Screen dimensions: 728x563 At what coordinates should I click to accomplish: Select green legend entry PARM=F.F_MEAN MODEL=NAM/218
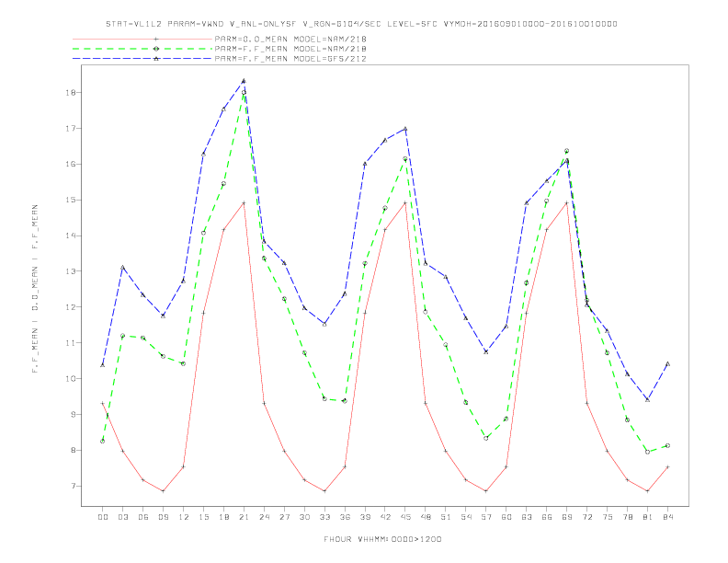pyautogui.click(x=290, y=49)
